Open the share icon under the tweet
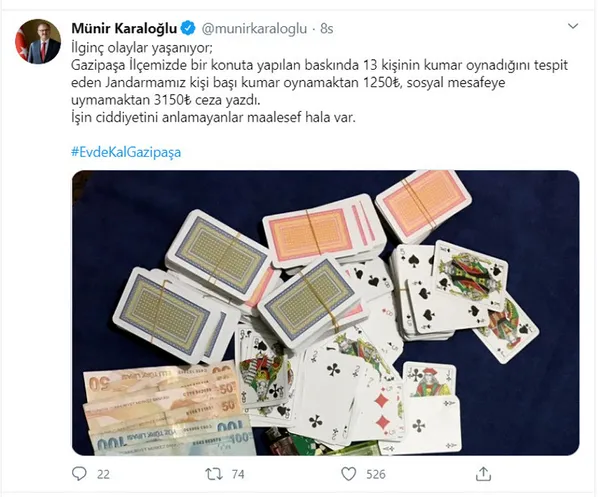Viewport: 600px width, 497px height. 483,474
